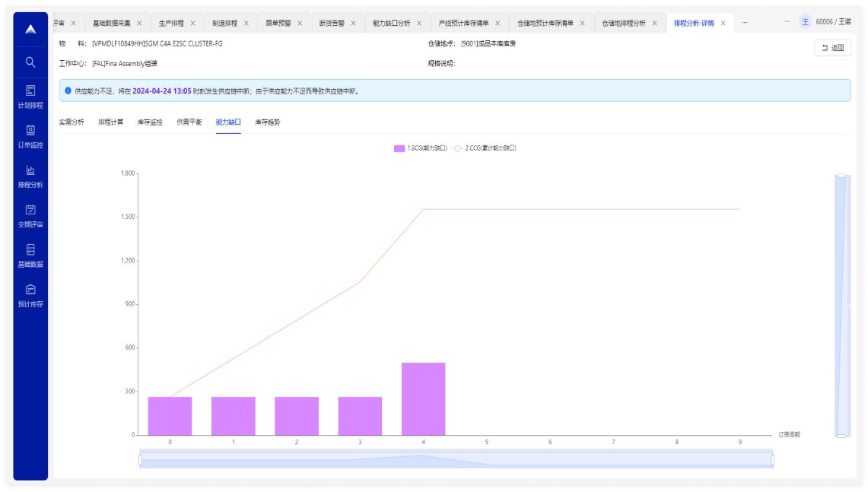Click the left handle of the horizontal zoom slider
This screenshot has height=492, width=868.
pyautogui.click(x=140, y=459)
